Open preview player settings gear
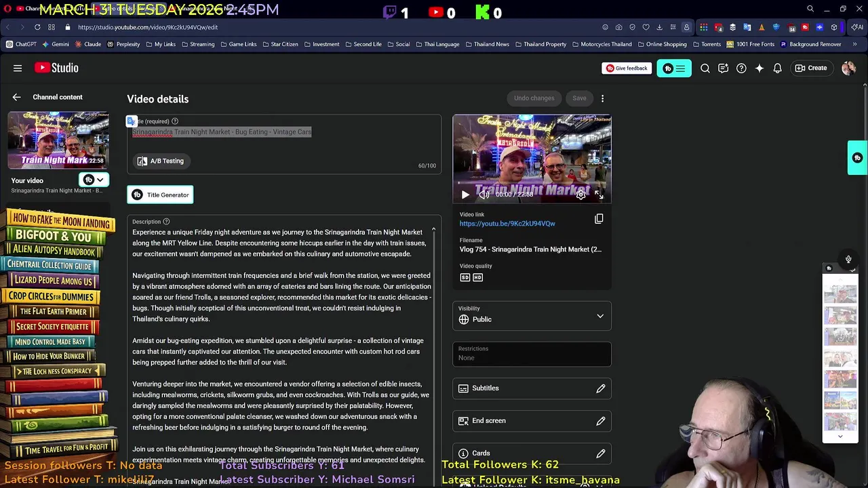Image resolution: width=868 pixels, height=488 pixels. (x=581, y=195)
